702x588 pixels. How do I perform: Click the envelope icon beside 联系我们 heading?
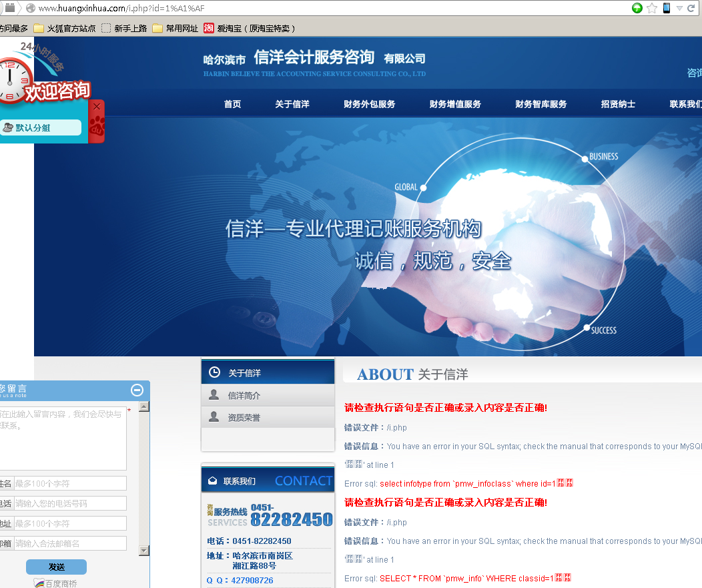(213, 481)
